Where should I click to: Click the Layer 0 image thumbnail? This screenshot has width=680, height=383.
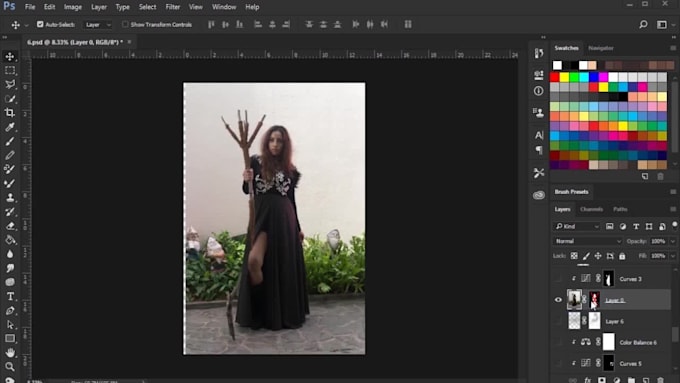tap(574, 300)
